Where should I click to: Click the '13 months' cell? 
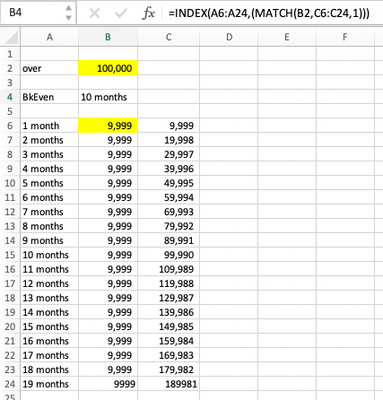[x=50, y=298]
